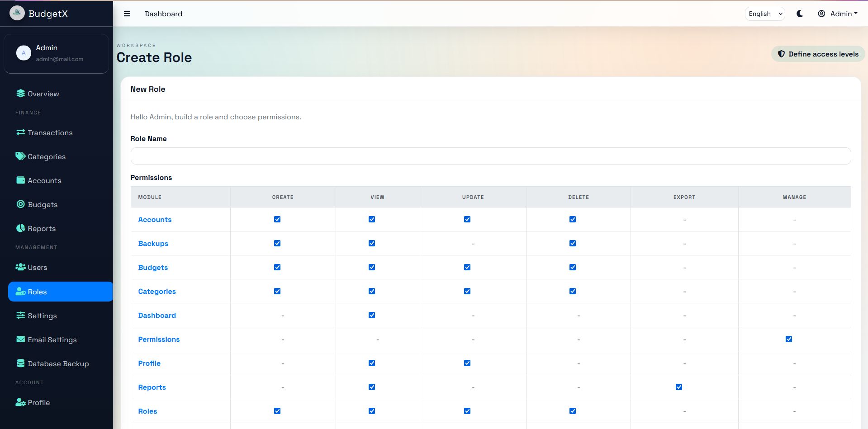The width and height of the screenshot is (868, 429).
Task: Click the BudgetX logo icon
Action: (17, 13)
